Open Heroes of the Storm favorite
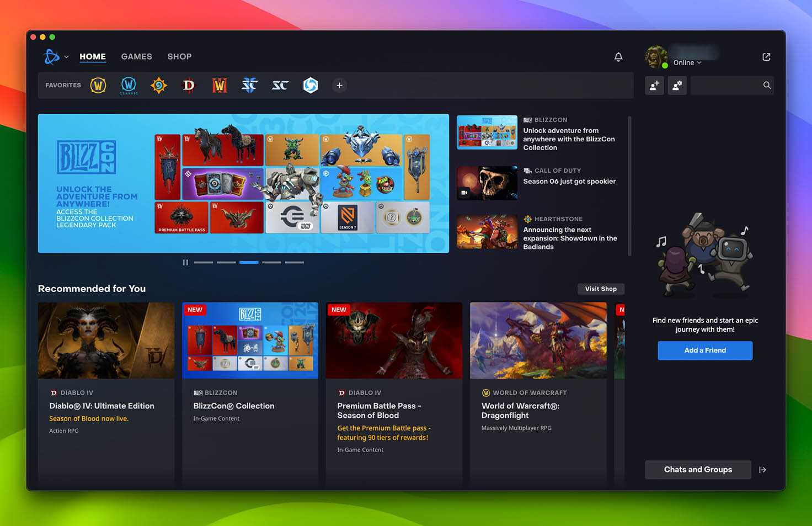This screenshot has width=812, height=526. (x=311, y=86)
